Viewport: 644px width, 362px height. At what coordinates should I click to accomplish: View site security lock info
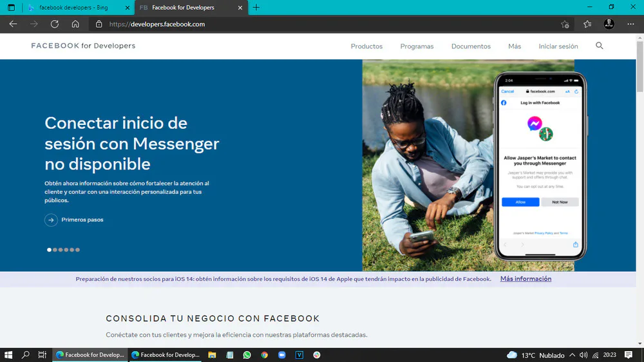99,24
